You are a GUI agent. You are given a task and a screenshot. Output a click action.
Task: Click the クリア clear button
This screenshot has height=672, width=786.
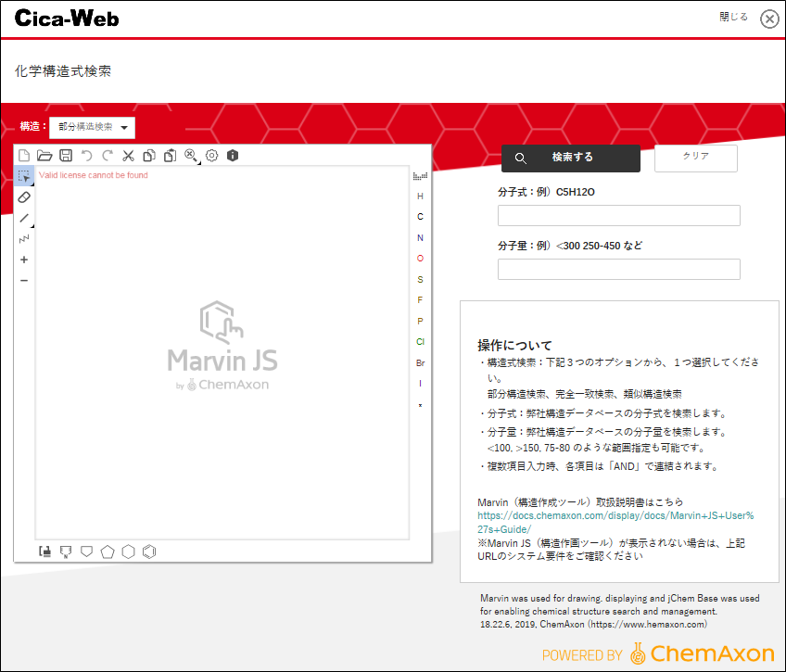tap(696, 158)
